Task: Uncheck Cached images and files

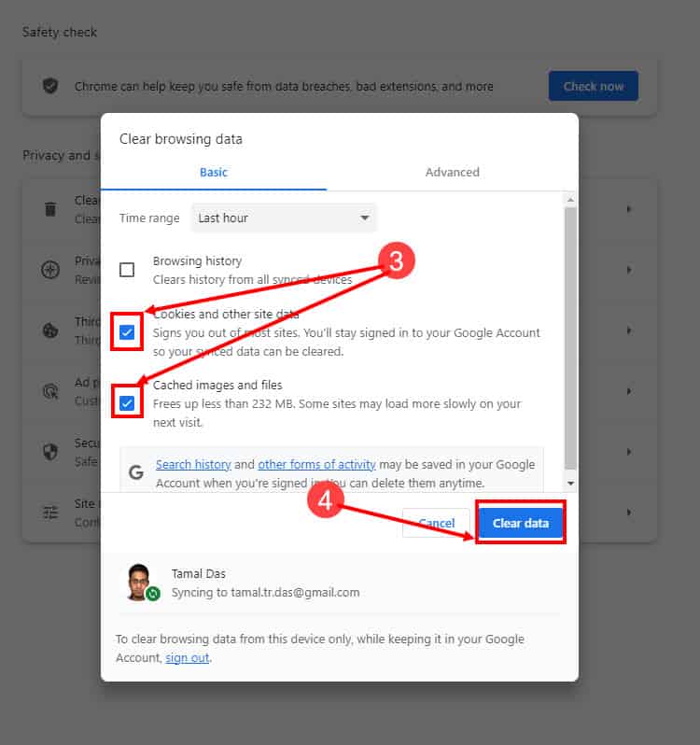Action: [x=127, y=403]
